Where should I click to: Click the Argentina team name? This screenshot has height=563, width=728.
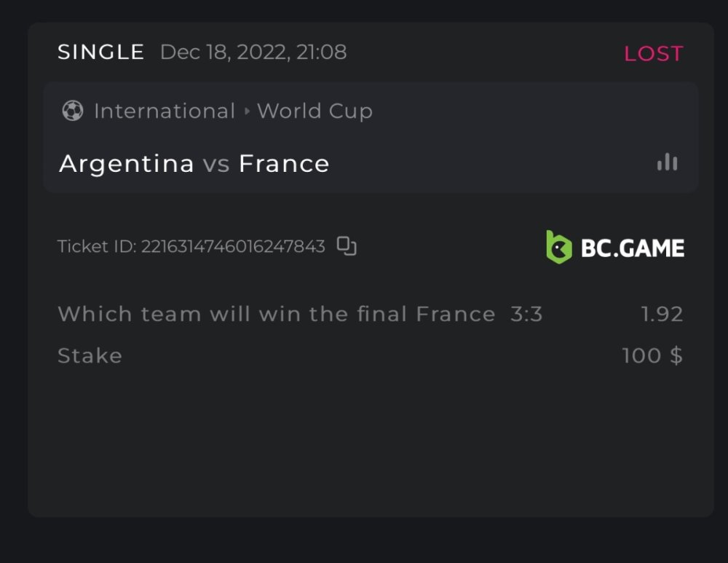pos(127,163)
